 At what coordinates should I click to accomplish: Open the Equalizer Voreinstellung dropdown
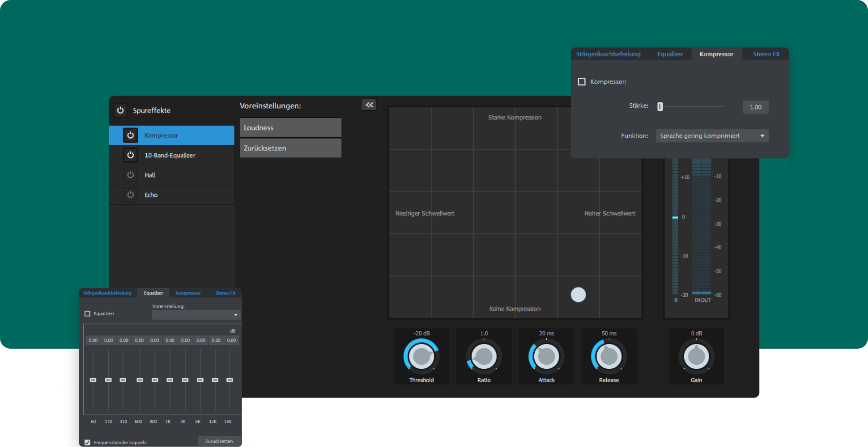196,315
